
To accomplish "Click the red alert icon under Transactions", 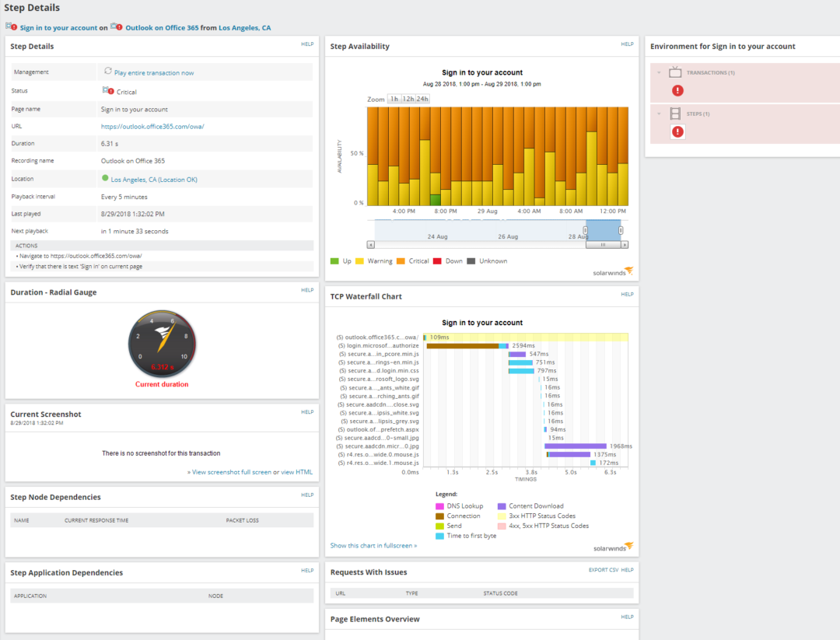I will click(x=677, y=90).
